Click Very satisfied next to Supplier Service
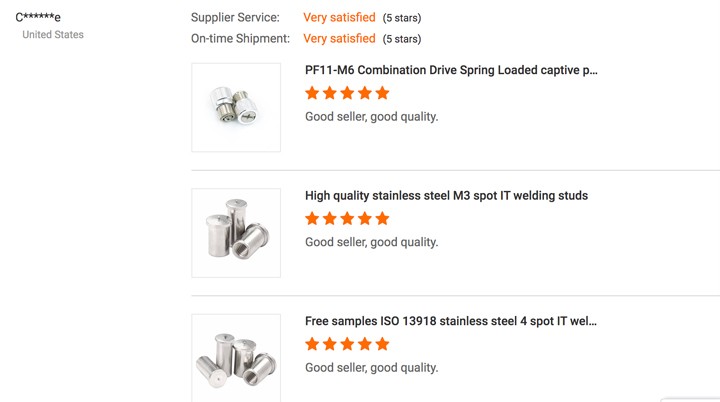Screen dimensions: 720x402 pyautogui.click(x=339, y=17)
